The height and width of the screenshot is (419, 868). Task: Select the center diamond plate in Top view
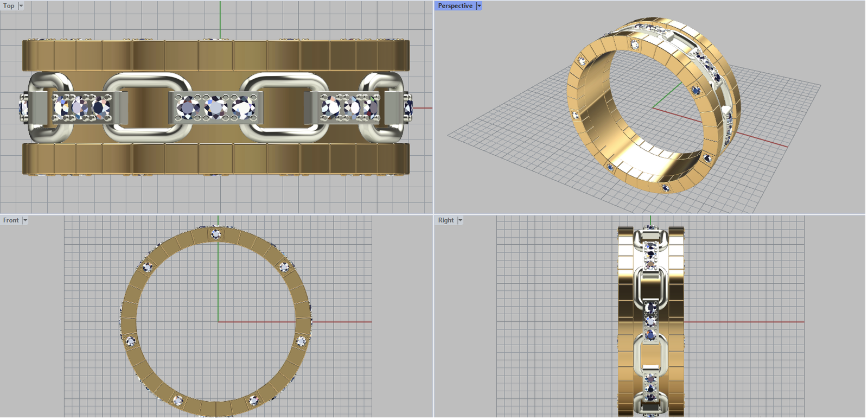[216, 107]
